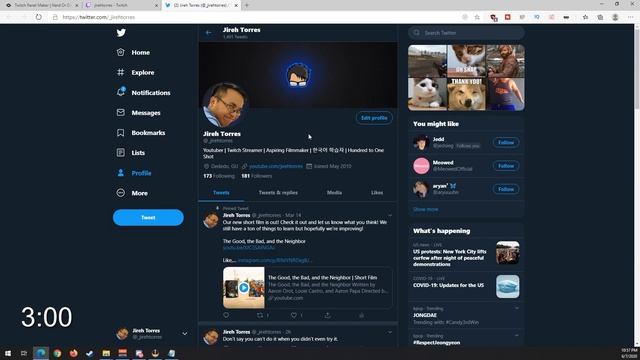Open a new browser tab
The width and height of the screenshot is (640, 360).
[247, 5]
